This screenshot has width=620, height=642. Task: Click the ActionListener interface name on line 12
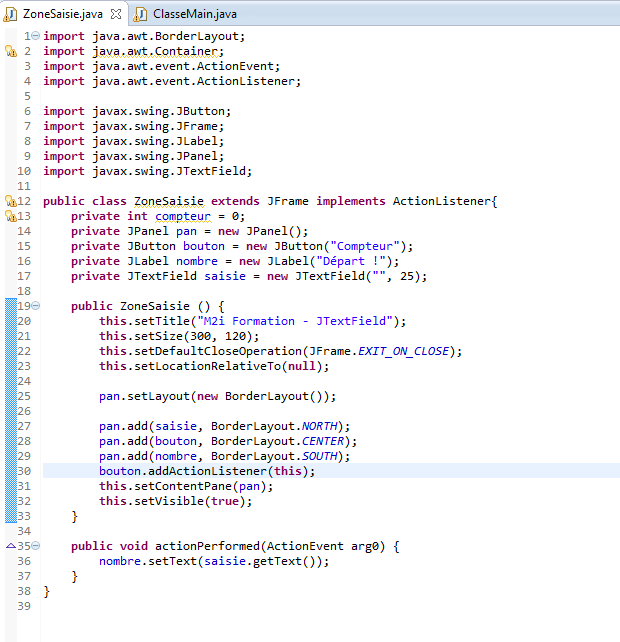click(441, 201)
